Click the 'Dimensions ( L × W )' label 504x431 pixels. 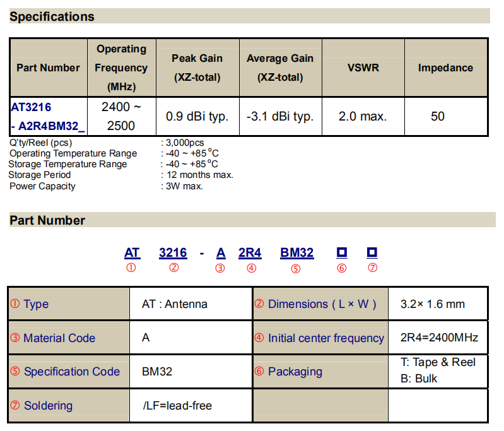(322, 304)
